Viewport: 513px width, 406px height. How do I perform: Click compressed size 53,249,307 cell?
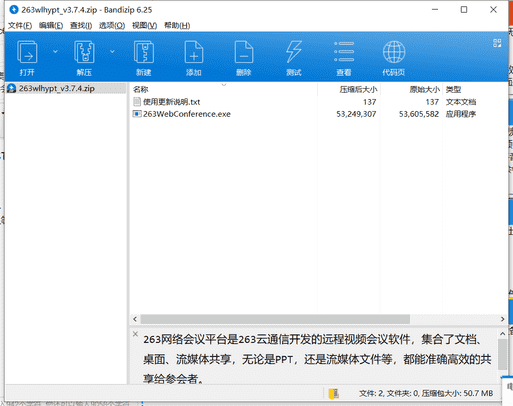(x=356, y=114)
